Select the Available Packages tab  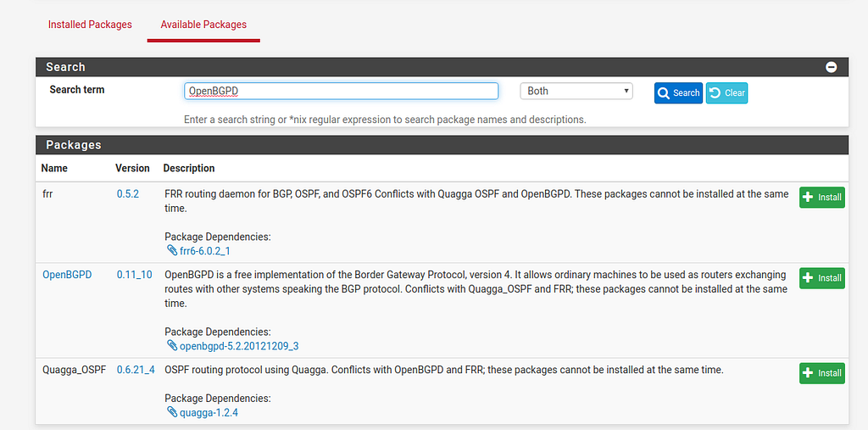click(x=203, y=25)
